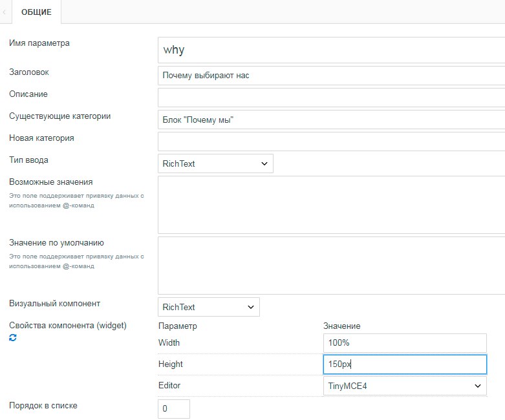505x420 pixels.
Task: Click the 'Свойства компонента (widget)' label
Action: [68, 326]
